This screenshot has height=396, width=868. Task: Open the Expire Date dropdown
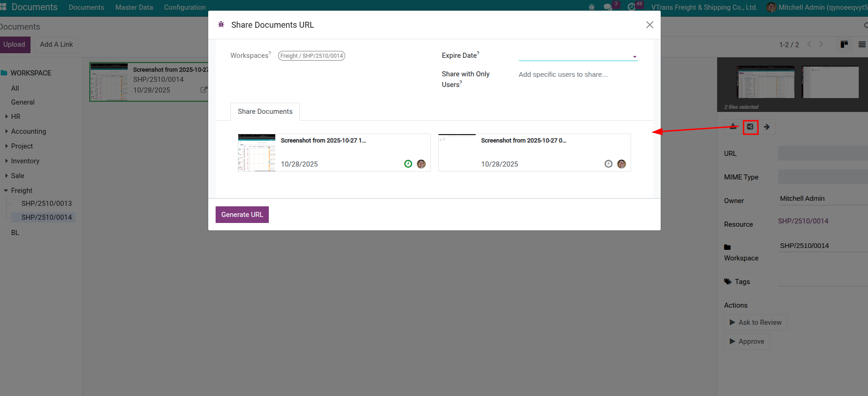pyautogui.click(x=578, y=56)
